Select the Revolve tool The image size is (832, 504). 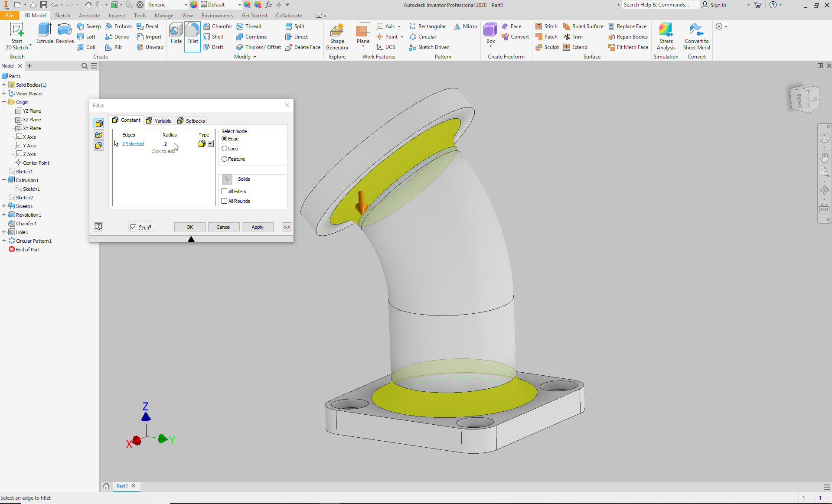point(65,34)
